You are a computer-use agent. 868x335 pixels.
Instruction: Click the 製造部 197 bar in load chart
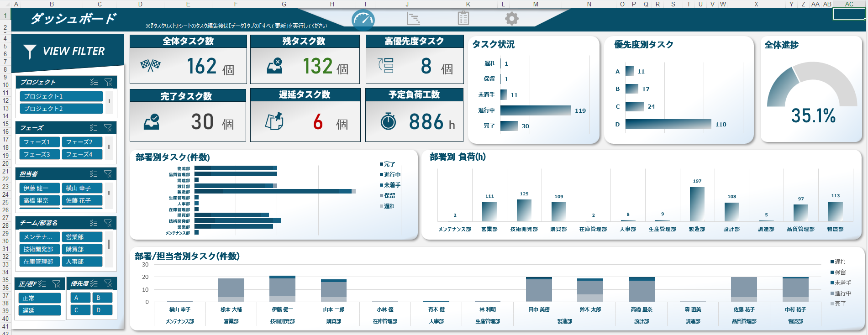click(697, 204)
